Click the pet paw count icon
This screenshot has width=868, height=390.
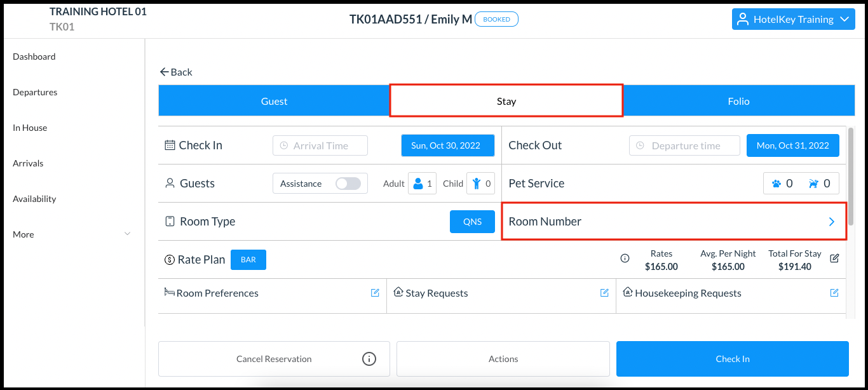[x=776, y=184]
